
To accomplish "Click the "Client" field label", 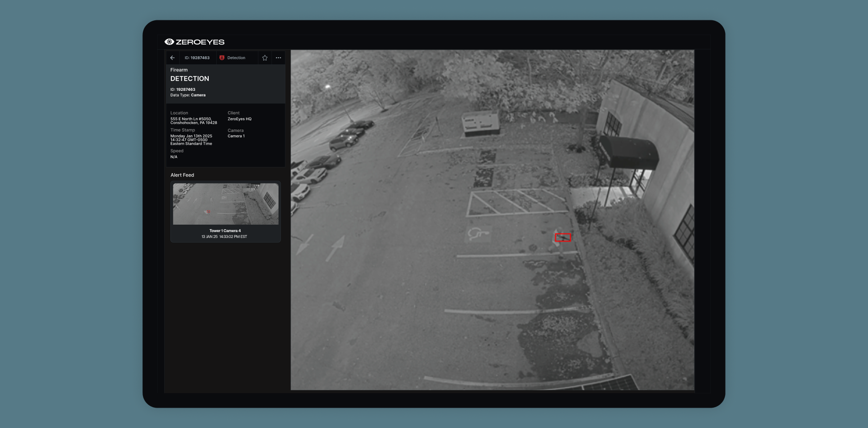I will coord(234,113).
